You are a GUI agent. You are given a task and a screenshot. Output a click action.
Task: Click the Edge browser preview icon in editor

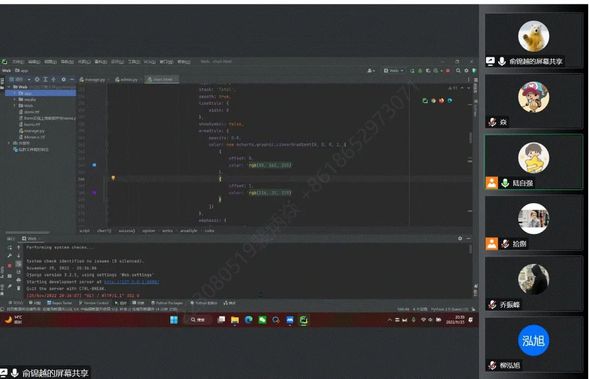(x=450, y=101)
